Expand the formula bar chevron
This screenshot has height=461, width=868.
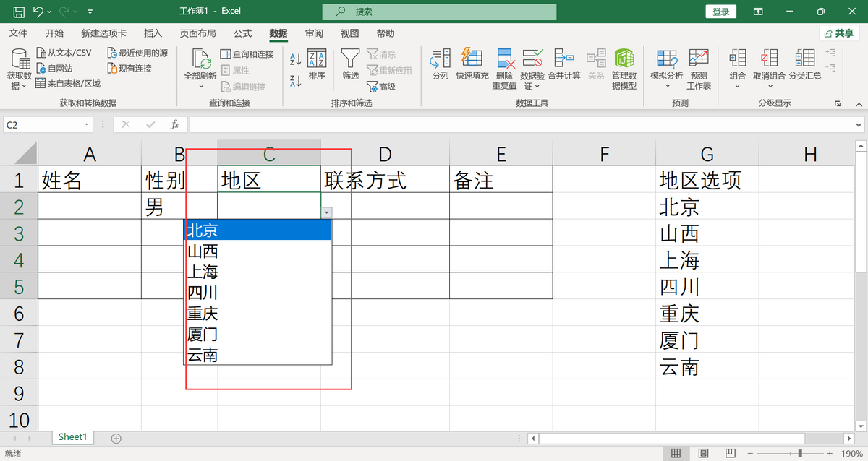click(x=859, y=125)
